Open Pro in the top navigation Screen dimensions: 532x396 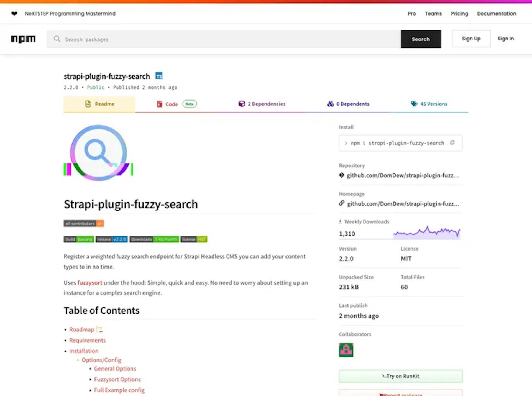pos(412,14)
